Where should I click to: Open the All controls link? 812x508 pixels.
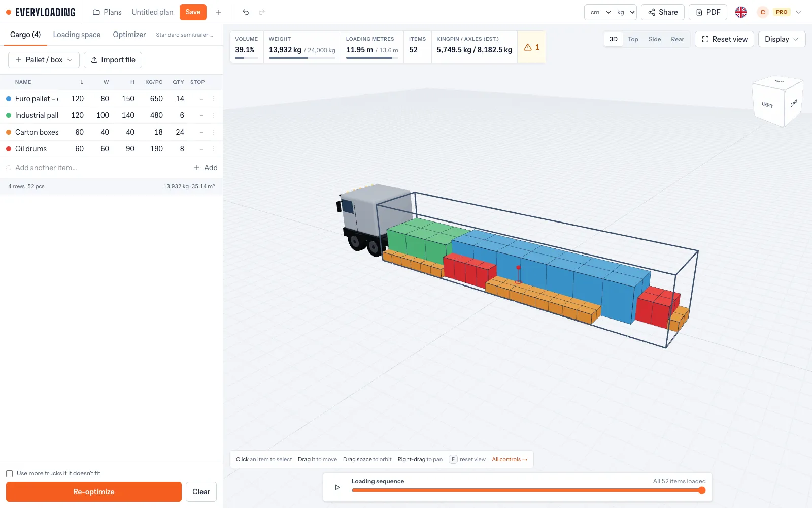tap(510, 459)
